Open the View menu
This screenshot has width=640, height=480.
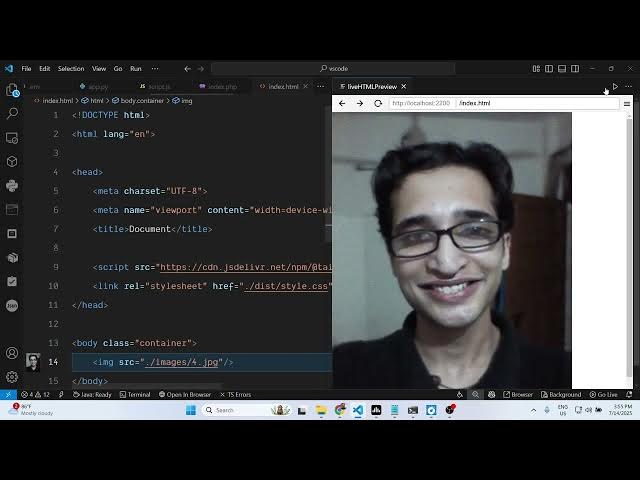coord(99,69)
